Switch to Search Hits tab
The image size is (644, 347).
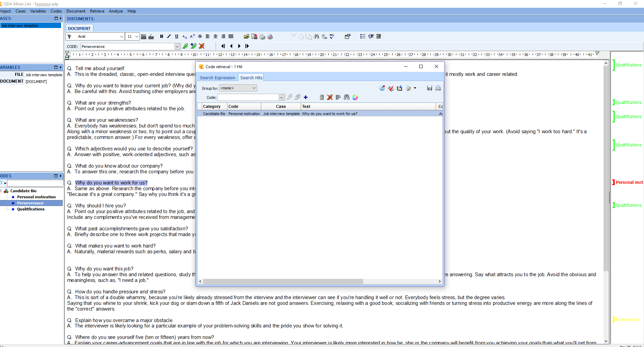point(251,78)
